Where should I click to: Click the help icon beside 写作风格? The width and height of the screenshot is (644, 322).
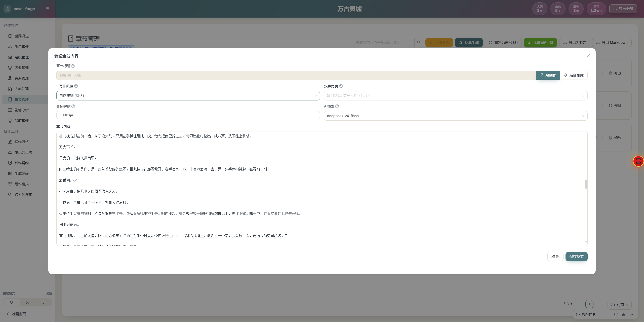pos(76,86)
